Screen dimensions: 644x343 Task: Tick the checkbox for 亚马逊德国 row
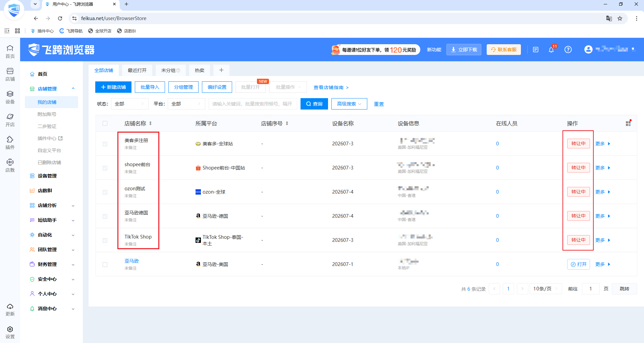105,216
